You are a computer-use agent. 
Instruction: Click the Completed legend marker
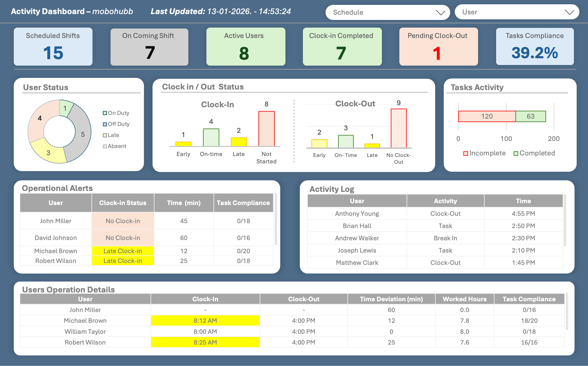coord(516,153)
